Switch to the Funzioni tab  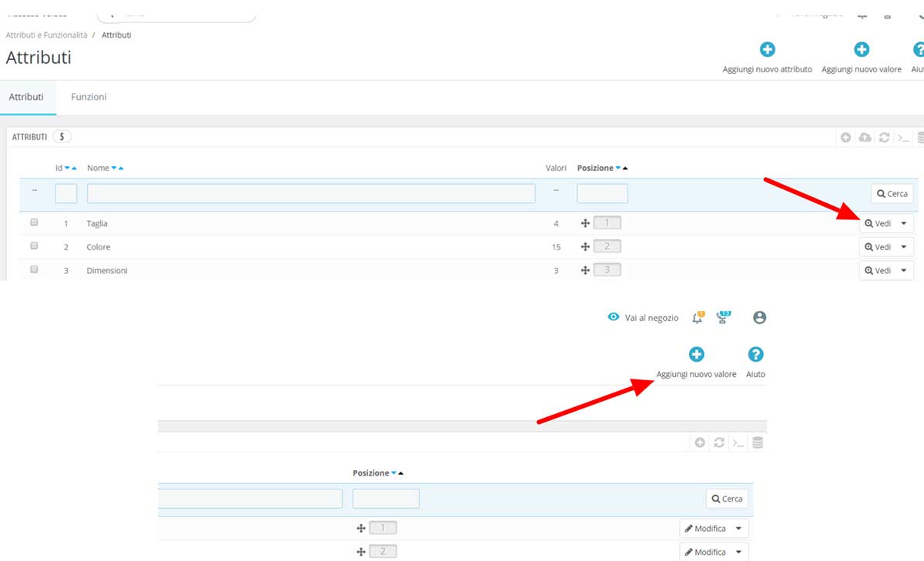(88, 97)
